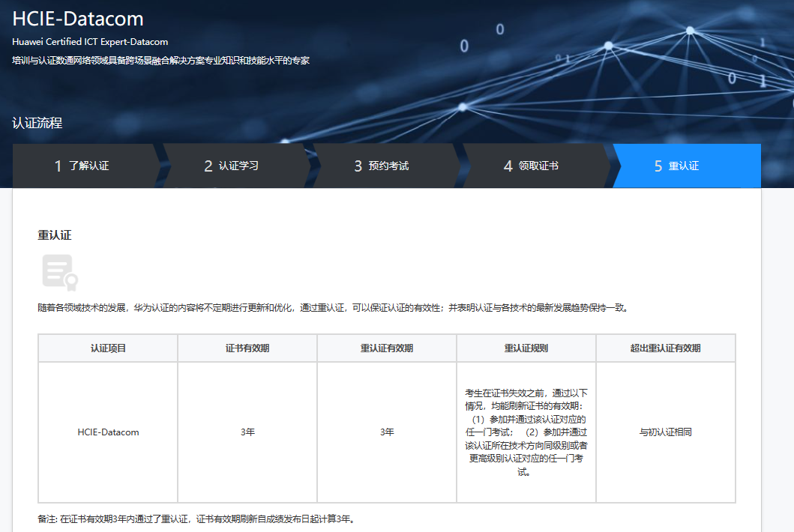Click the 3年 cell under 证书有效期
Viewport: 794px width, 532px height.
pos(247,432)
